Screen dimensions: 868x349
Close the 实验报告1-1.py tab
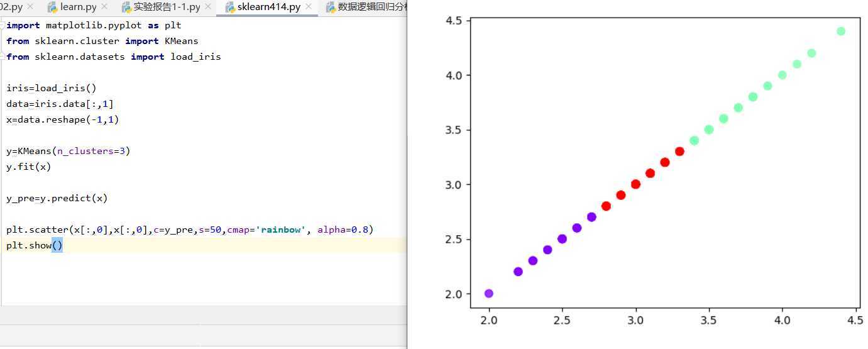pos(208,8)
